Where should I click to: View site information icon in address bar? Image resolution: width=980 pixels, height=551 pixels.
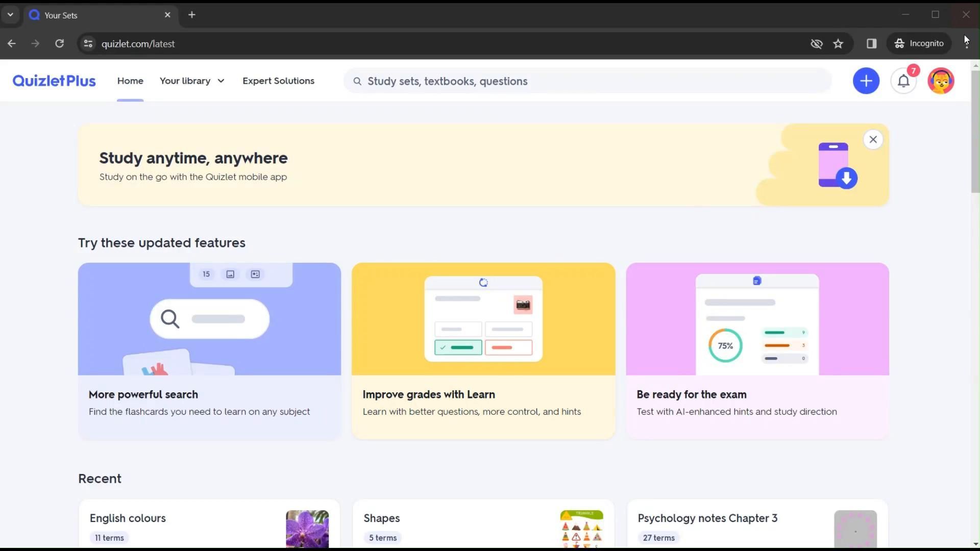pyautogui.click(x=88, y=44)
